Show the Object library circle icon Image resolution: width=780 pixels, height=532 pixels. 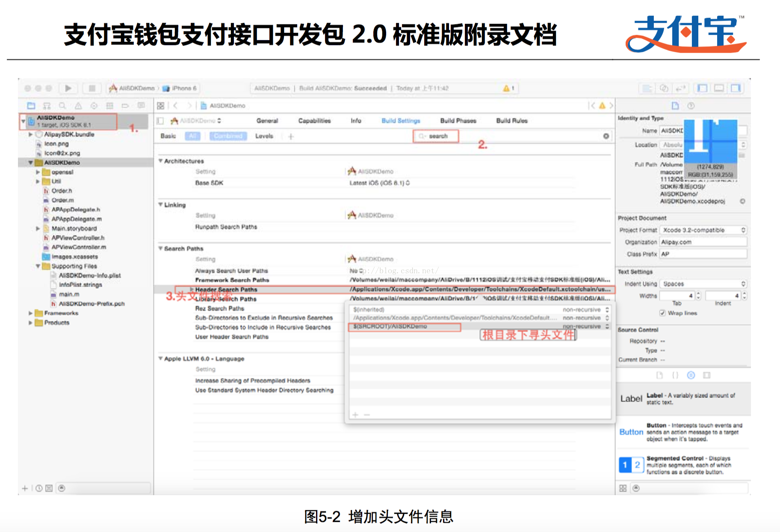click(691, 375)
